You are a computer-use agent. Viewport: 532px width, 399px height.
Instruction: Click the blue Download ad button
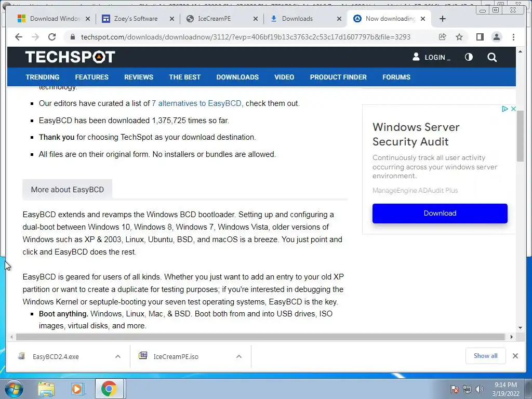[x=440, y=214]
